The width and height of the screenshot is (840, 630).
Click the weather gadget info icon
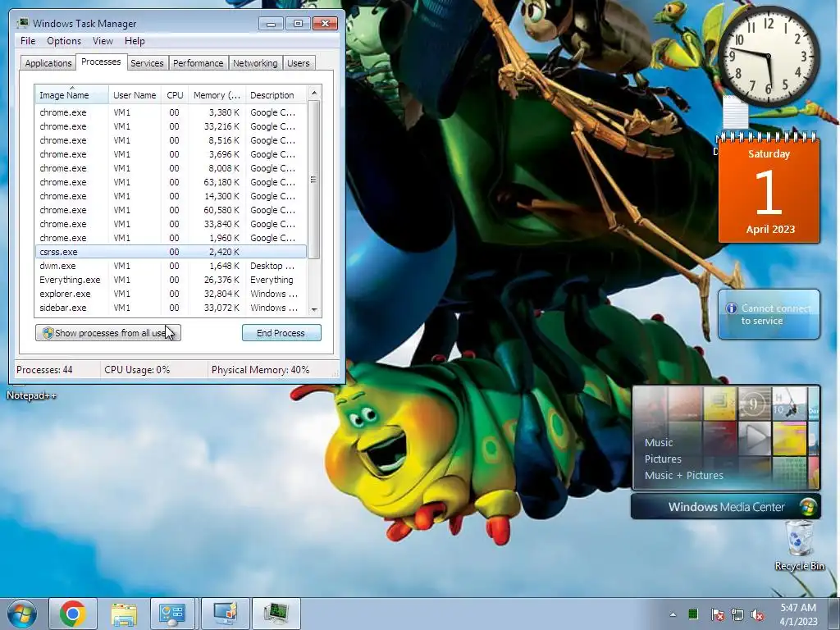[x=731, y=308]
